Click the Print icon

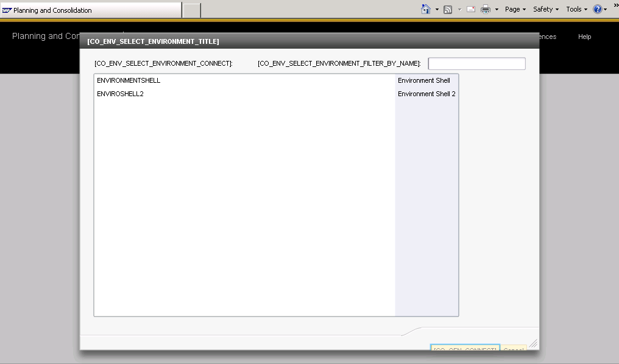tap(486, 9)
